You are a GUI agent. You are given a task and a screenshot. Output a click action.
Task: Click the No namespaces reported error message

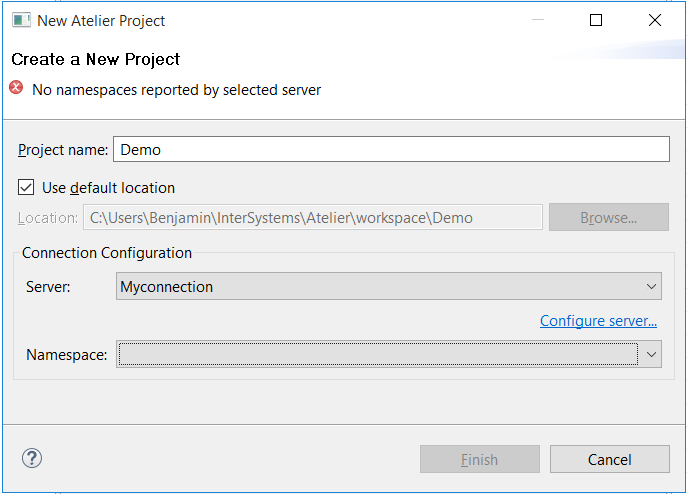tap(177, 90)
